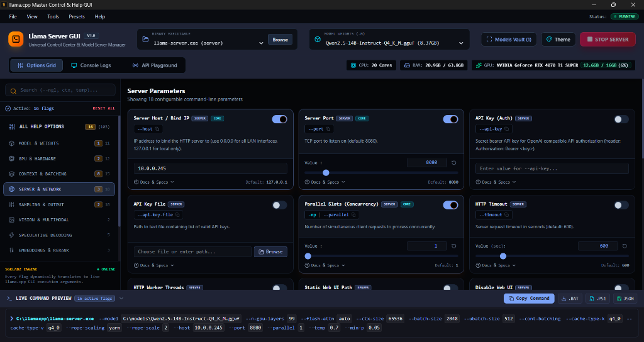The image size is (644, 342).
Task: Copy the --timeout flag using its copy icon
Action: (x=507, y=215)
